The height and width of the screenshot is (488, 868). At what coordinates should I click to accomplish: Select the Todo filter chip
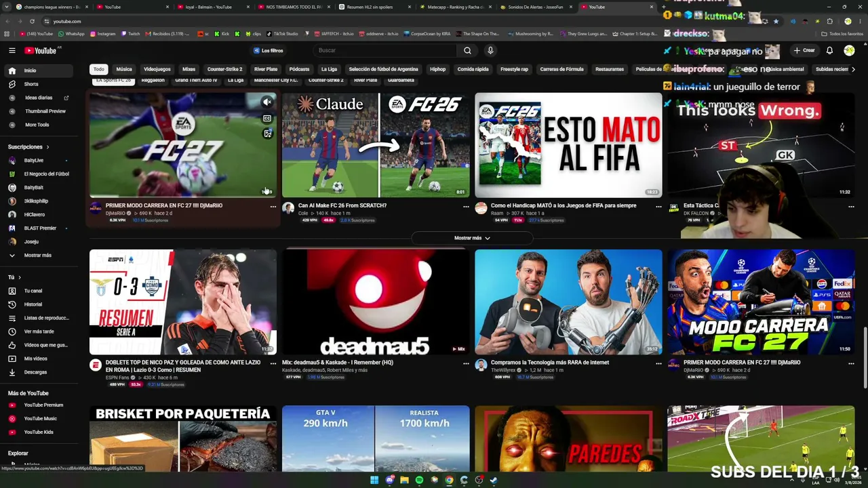(99, 69)
